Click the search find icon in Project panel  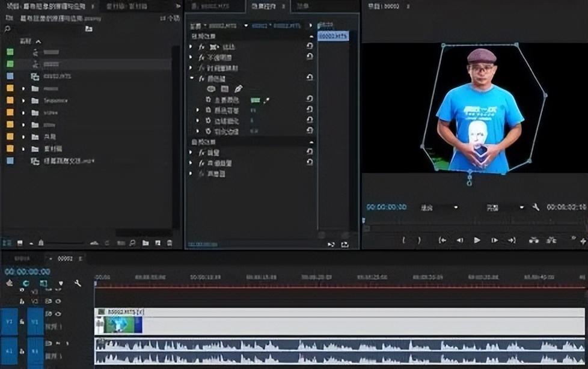[x=132, y=243]
